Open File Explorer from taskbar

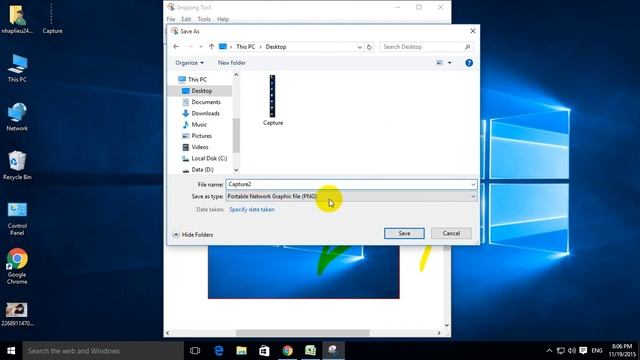point(242,351)
